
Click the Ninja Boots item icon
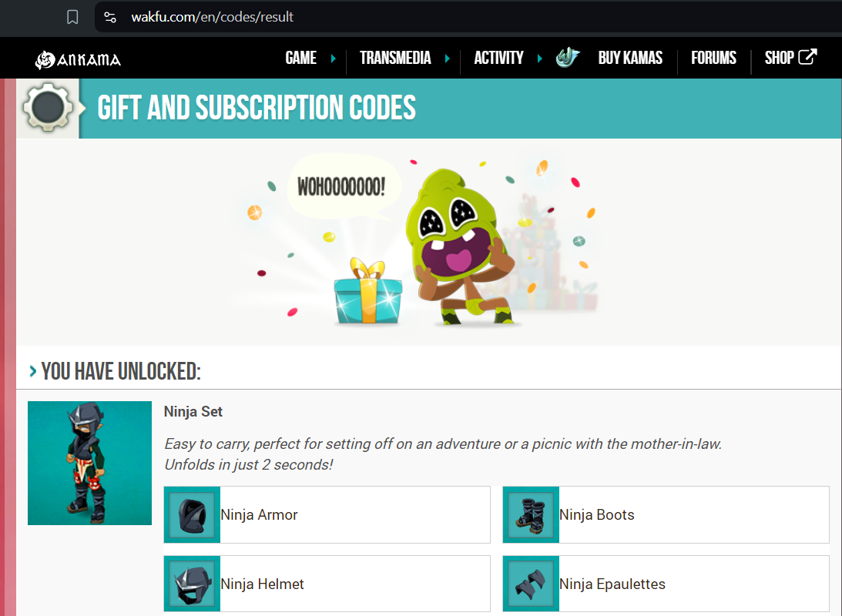point(531,515)
